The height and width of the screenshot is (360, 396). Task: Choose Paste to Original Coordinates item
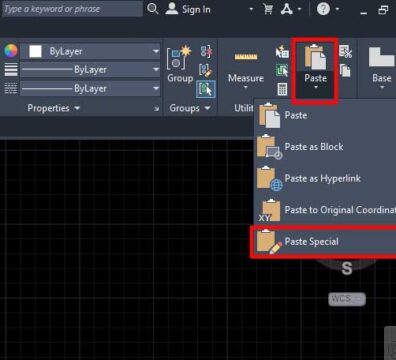[x=325, y=210]
